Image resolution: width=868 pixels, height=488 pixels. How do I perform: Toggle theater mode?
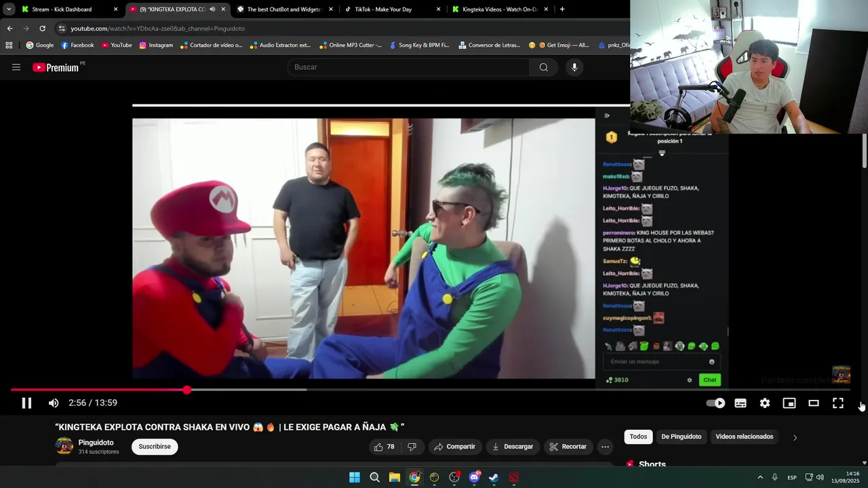[814, 403]
